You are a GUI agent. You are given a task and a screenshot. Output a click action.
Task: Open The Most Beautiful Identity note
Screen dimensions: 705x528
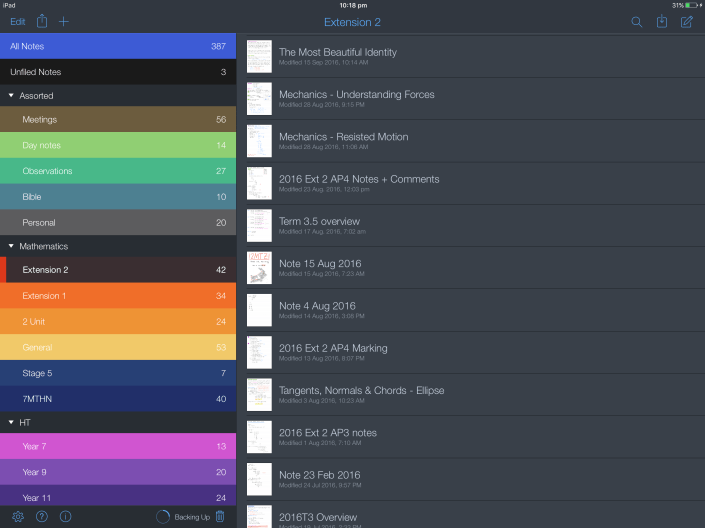[337, 52]
